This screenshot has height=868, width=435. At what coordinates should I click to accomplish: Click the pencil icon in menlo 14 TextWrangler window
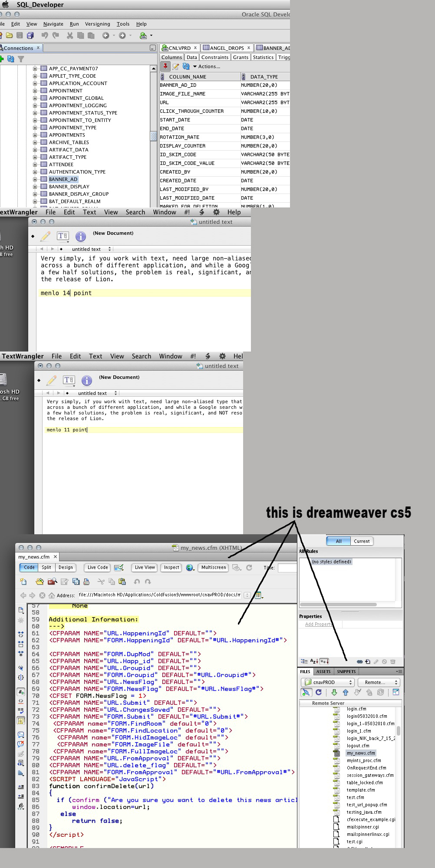point(45,236)
